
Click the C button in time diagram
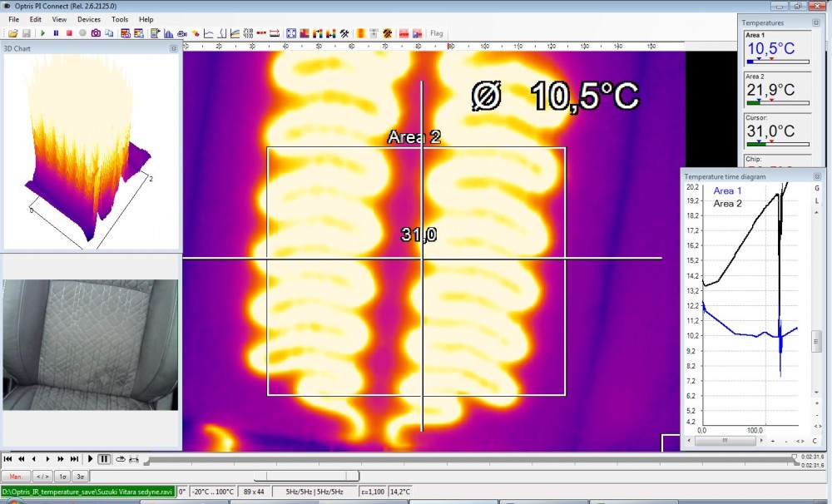tap(815, 441)
